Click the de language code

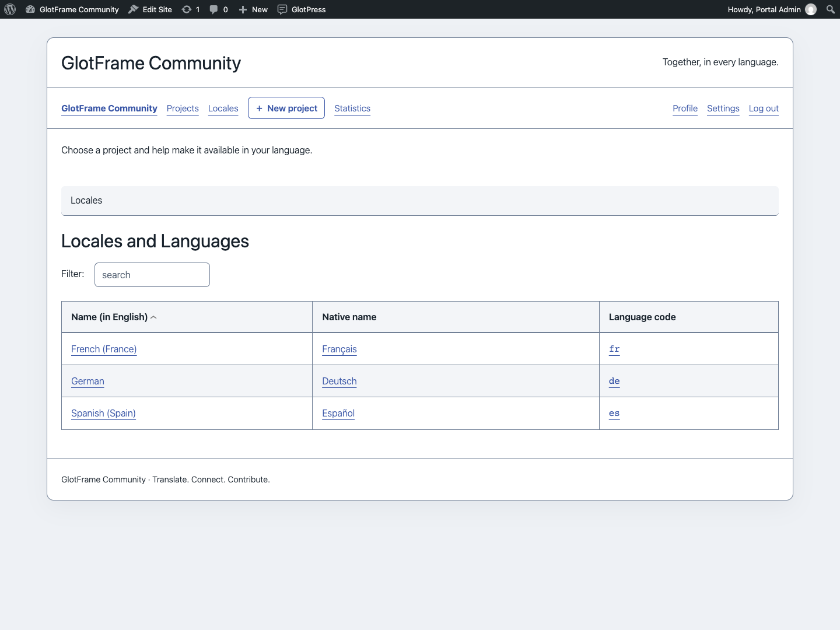coord(614,381)
